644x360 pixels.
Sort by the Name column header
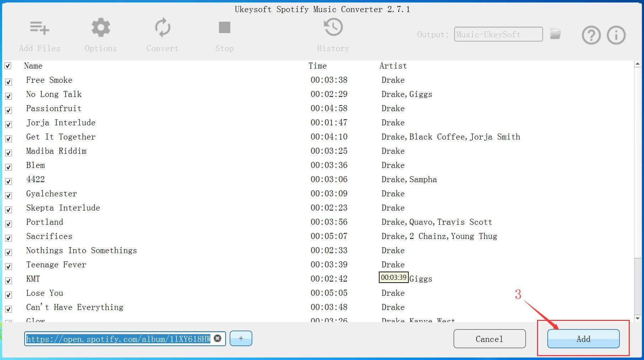click(33, 66)
